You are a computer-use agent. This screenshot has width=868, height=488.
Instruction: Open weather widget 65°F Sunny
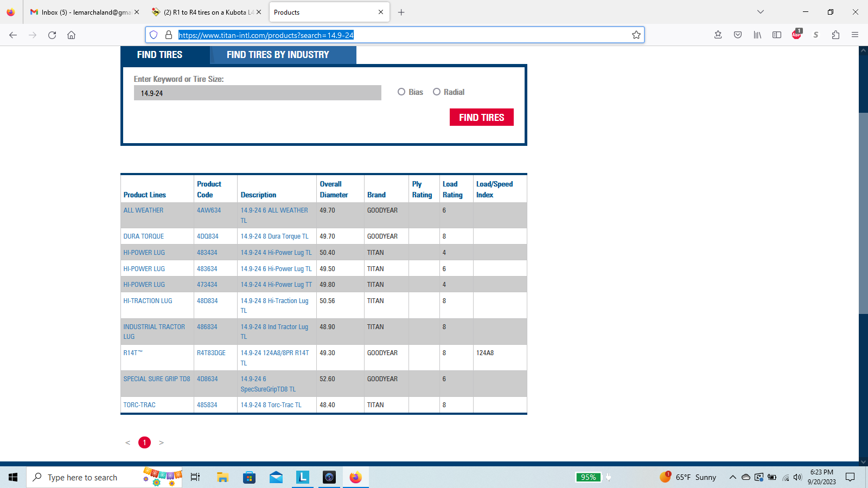688,477
